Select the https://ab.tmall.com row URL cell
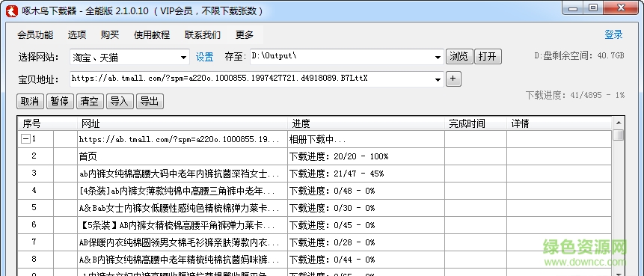This screenshot has height=276, width=644. pyautogui.click(x=183, y=139)
